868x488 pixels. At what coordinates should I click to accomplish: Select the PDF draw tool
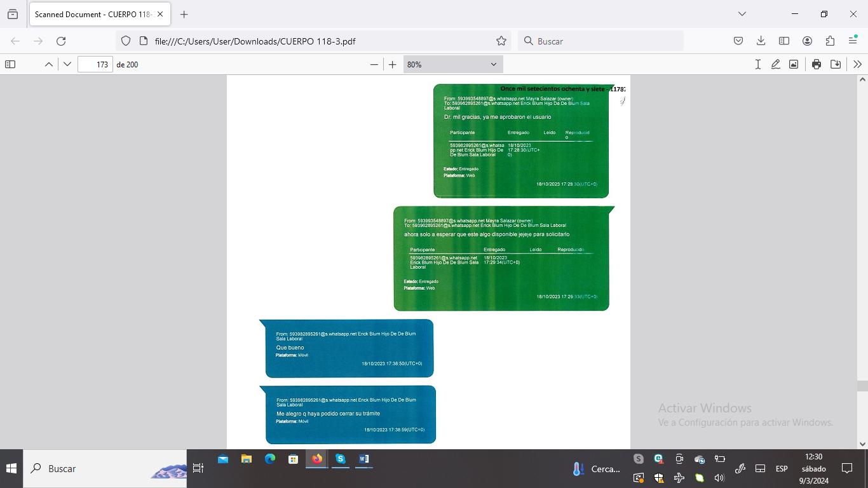[x=775, y=64]
